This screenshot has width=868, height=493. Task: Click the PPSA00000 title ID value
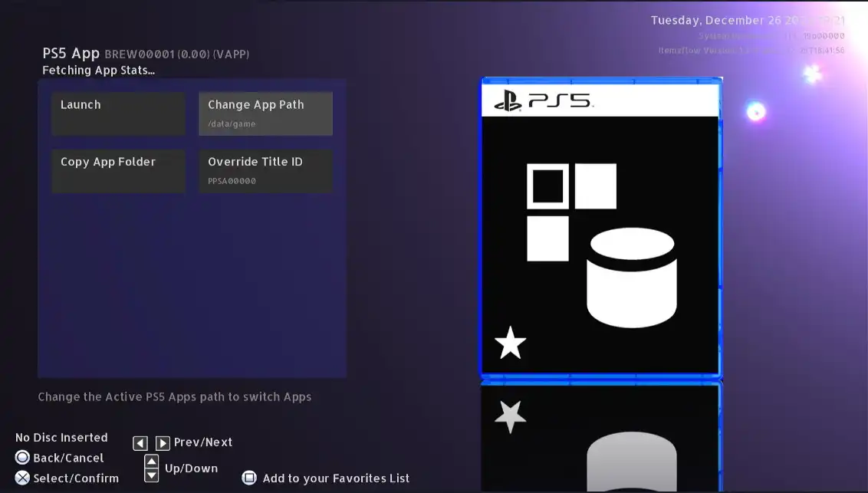pos(232,181)
